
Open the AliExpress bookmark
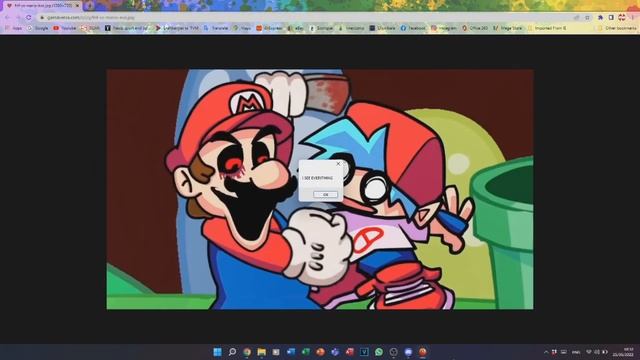[x=269, y=28]
